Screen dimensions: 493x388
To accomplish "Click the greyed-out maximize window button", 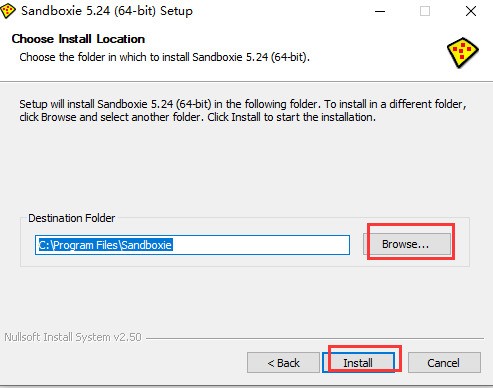I will [425, 11].
